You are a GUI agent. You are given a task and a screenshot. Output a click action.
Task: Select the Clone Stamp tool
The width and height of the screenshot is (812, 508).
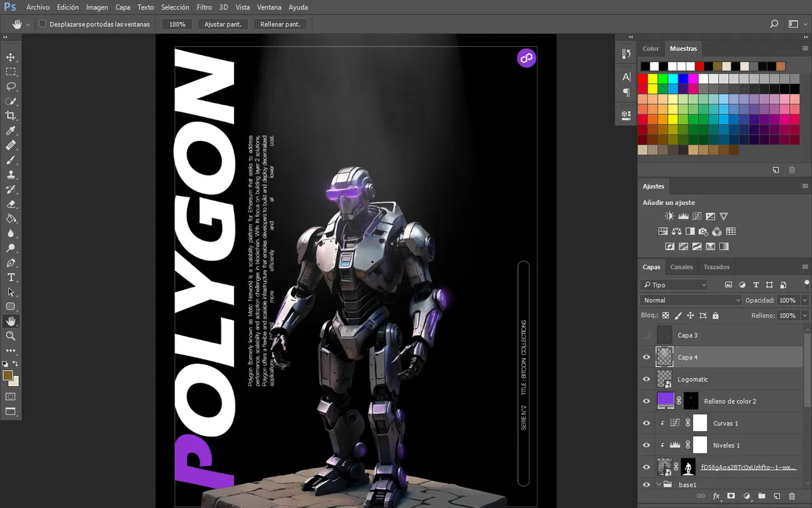(x=11, y=175)
